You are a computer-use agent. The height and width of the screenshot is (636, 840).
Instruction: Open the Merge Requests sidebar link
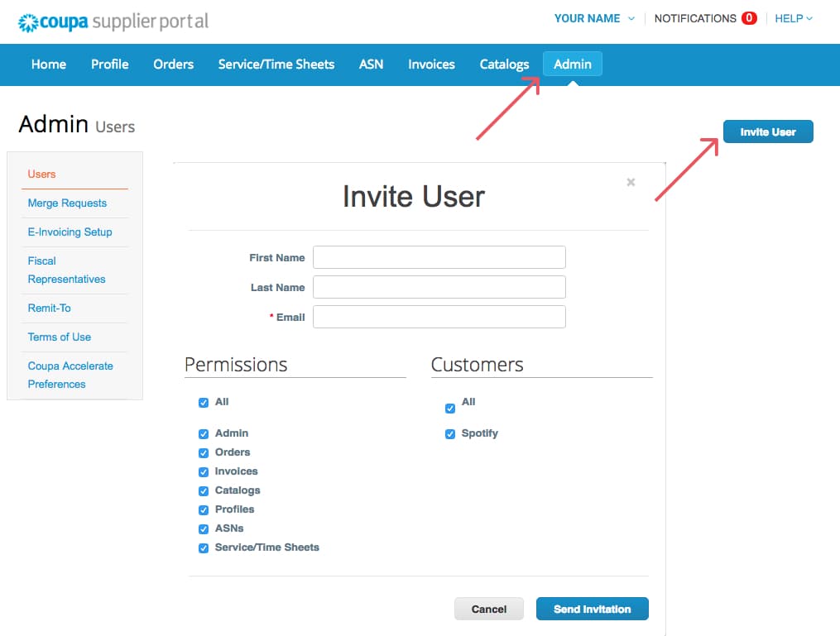point(67,203)
